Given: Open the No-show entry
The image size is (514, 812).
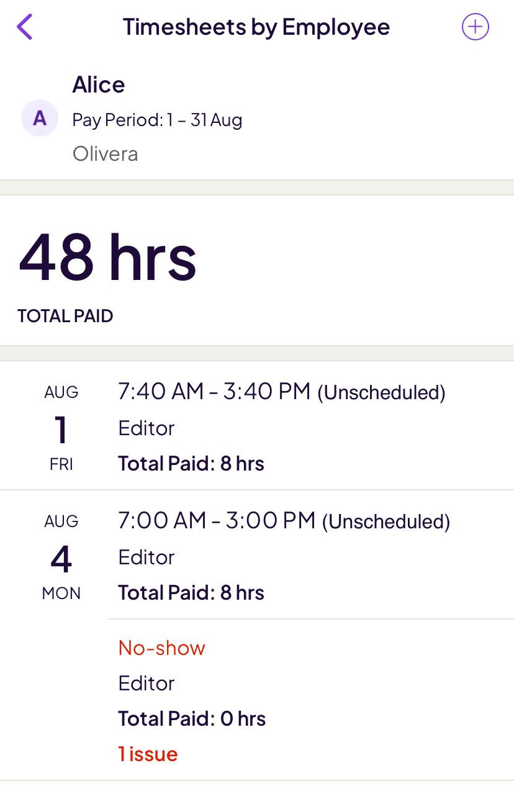Looking at the screenshot, I should [x=161, y=647].
